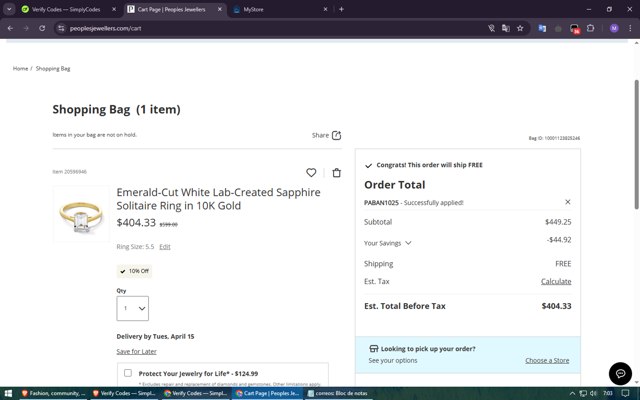Open browser extensions puzzle icon
The height and width of the screenshot is (400, 640).
pos(590,28)
